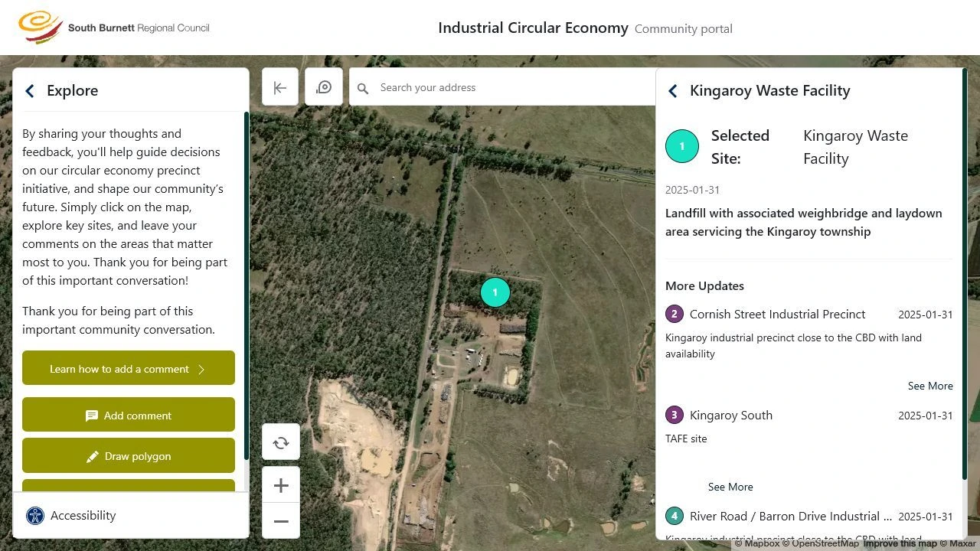980x551 pixels.
Task: Open the OpenStreetMap attribution link
Action: pyautogui.click(x=820, y=543)
